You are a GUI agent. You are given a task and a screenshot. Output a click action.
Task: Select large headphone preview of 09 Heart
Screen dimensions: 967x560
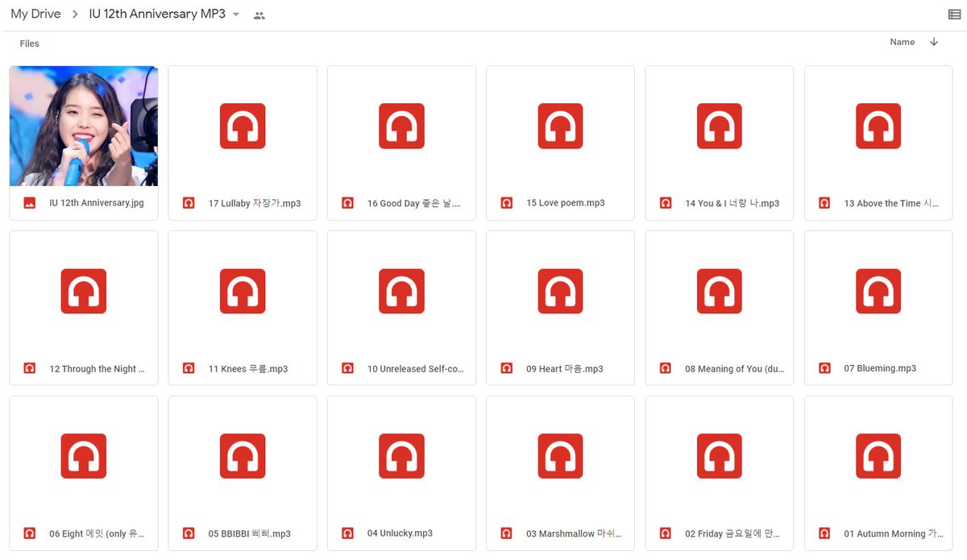[x=561, y=291]
